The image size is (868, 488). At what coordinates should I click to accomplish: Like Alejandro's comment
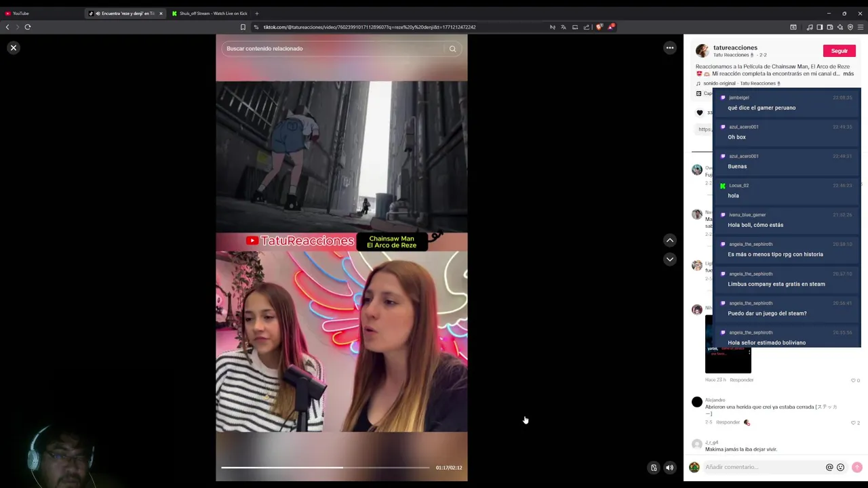tap(853, 422)
